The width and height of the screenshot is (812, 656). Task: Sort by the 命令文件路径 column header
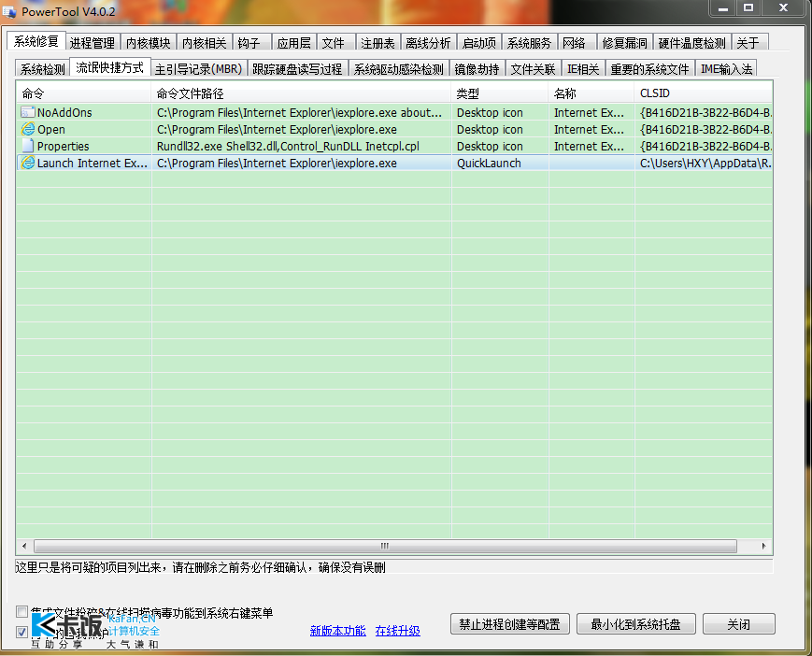301,93
